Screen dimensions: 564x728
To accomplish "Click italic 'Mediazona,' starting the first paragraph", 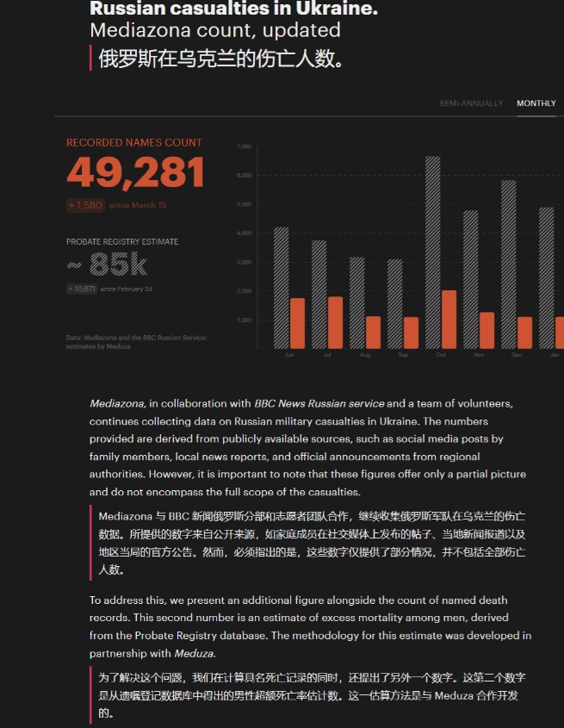I will pos(118,403).
